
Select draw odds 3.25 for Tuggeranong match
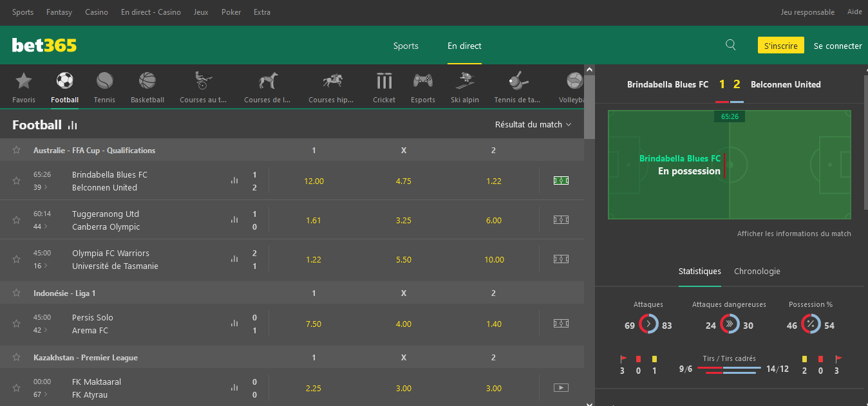(404, 220)
